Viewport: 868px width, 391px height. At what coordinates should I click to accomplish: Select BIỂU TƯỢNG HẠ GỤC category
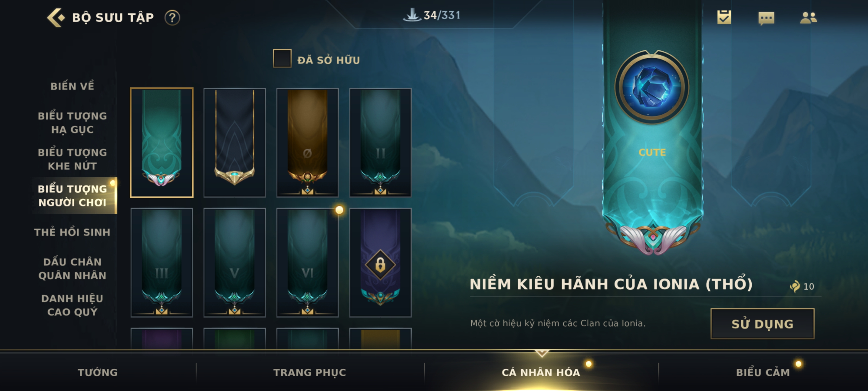72,123
